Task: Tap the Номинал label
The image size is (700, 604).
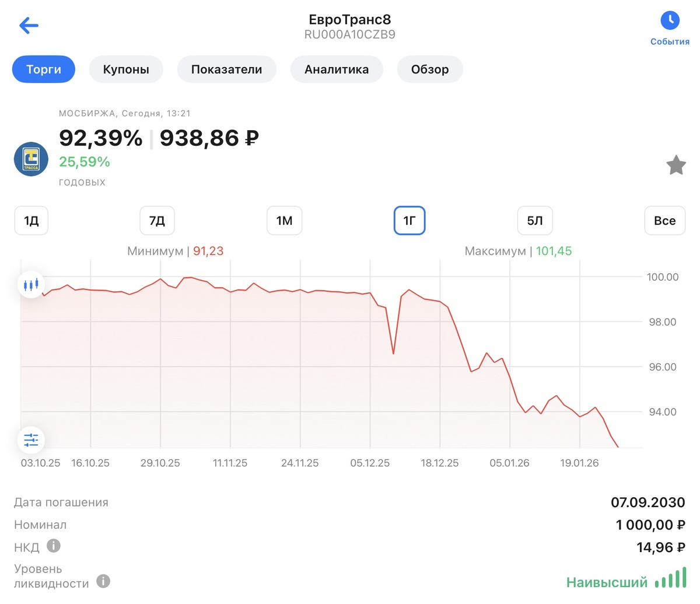Action: pyautogui.click(x=40, y=525)
